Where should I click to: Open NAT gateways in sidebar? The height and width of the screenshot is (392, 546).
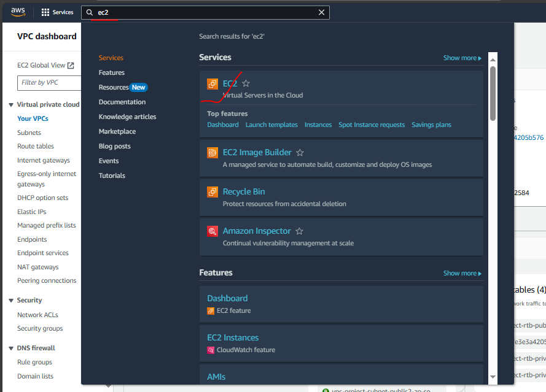38,267
